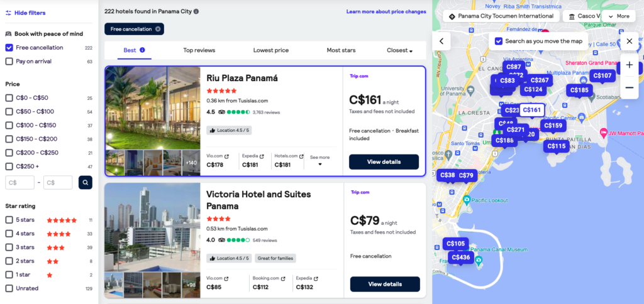Click the price filter search magnifier button

(85, 183)
